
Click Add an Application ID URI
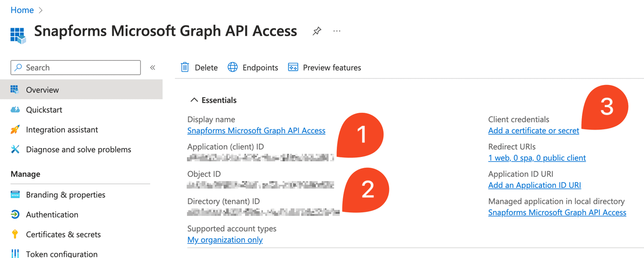[534, 185]
